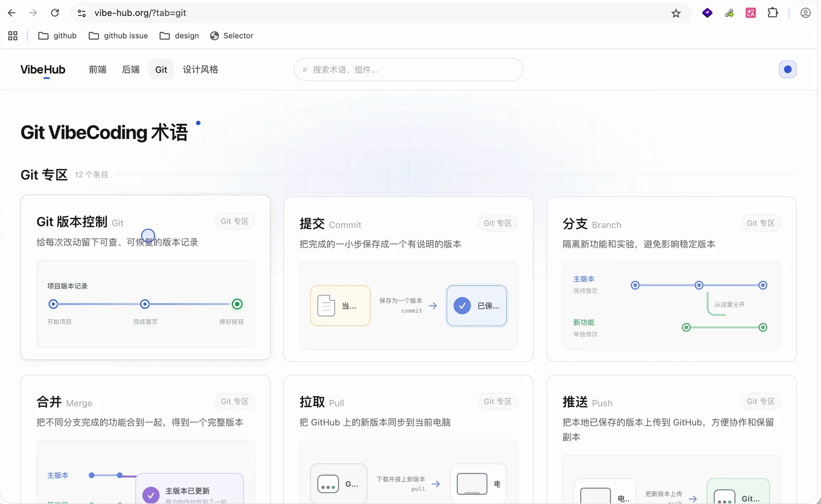The height and width of the screenshot is (504, 821).
Task: Reload the vibe-hub.org page
Action: 55,13
